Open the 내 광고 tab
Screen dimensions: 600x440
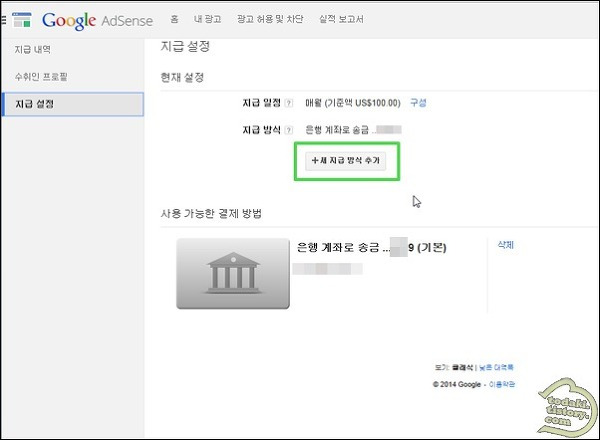tap(207, 19)
